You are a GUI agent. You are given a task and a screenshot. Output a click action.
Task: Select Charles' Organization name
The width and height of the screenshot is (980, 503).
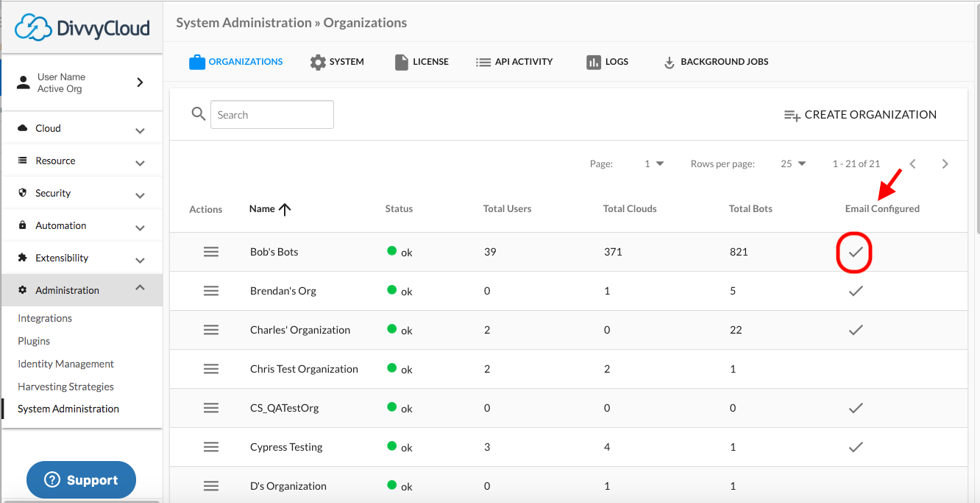tap(300, 330)
